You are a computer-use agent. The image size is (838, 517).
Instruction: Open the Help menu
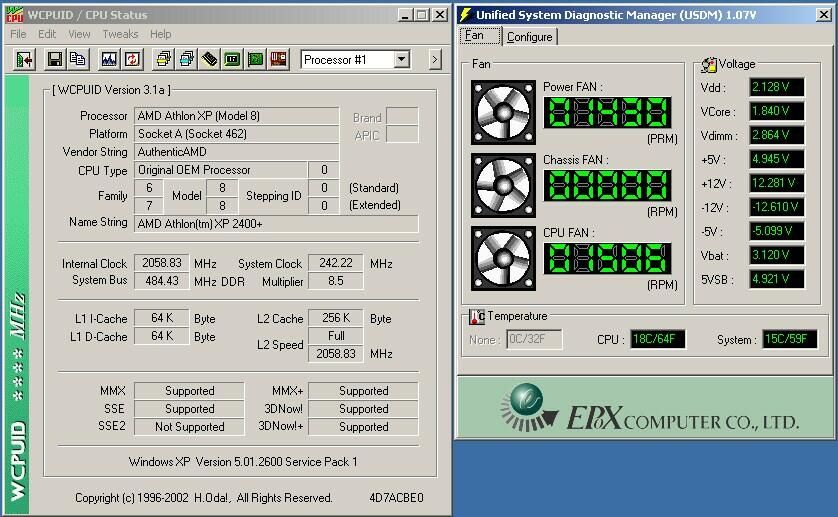[160, 34]
